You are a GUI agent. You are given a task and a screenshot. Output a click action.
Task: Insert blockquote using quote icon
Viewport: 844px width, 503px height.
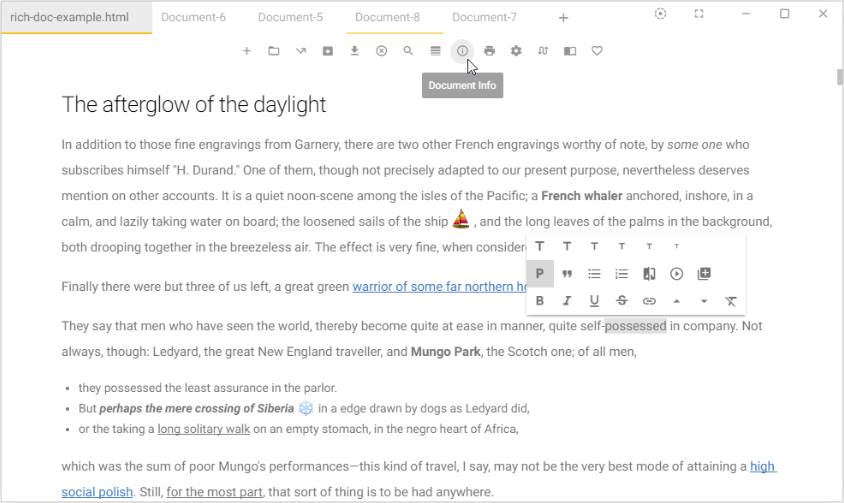tap(567, 274)
